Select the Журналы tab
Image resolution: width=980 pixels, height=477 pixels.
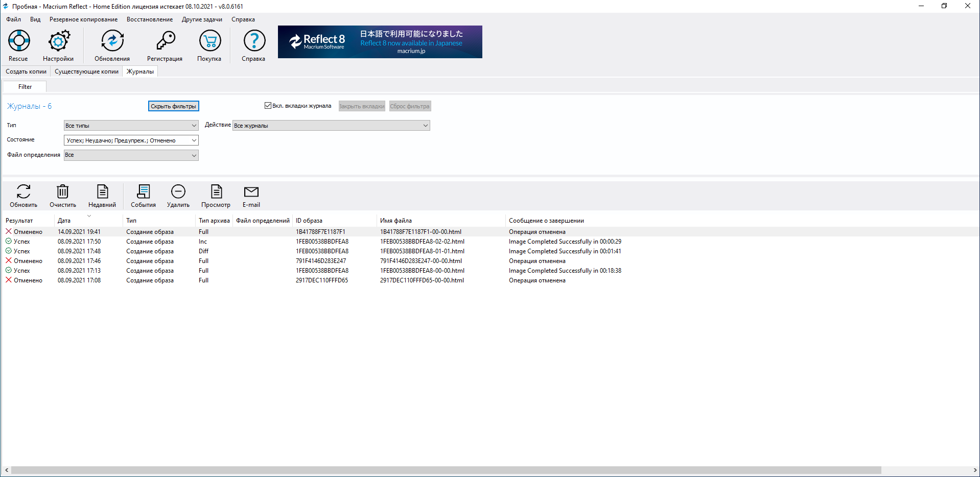click(140, 71)
